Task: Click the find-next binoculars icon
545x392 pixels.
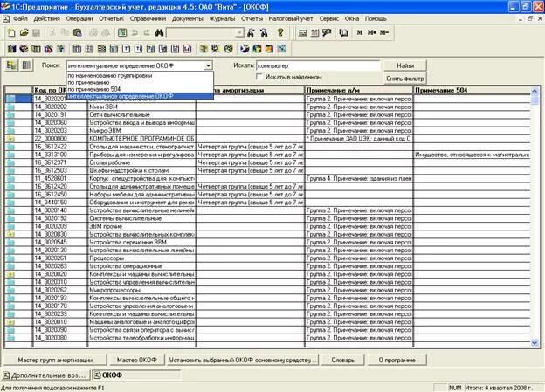Action: (264, 32)
